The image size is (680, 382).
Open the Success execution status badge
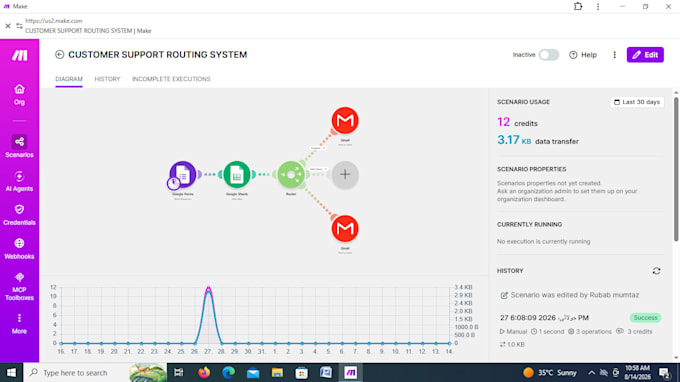click(645, 318)
